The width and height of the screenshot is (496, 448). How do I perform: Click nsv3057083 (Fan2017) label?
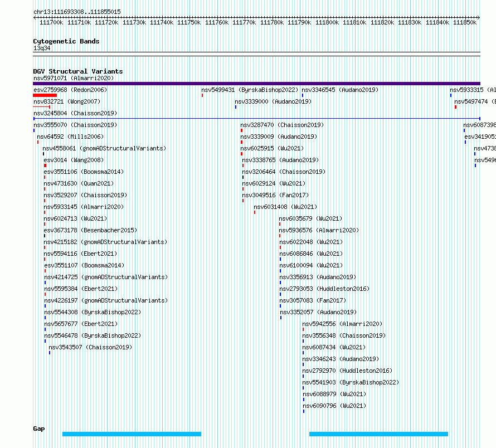coord(313,300)
